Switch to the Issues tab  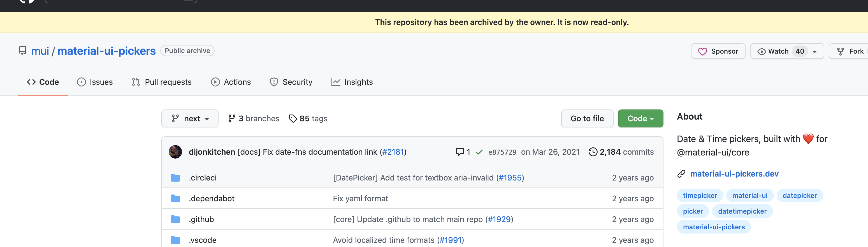point(95,82)
